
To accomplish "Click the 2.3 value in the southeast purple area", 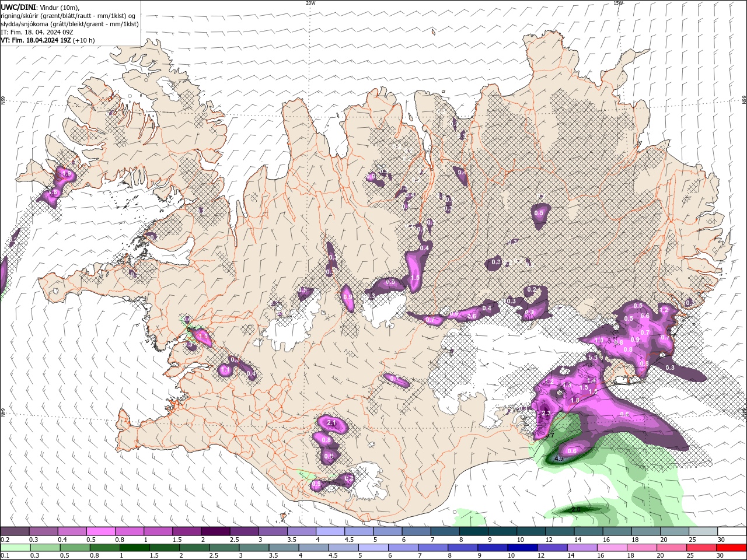I will pos(546,413).
